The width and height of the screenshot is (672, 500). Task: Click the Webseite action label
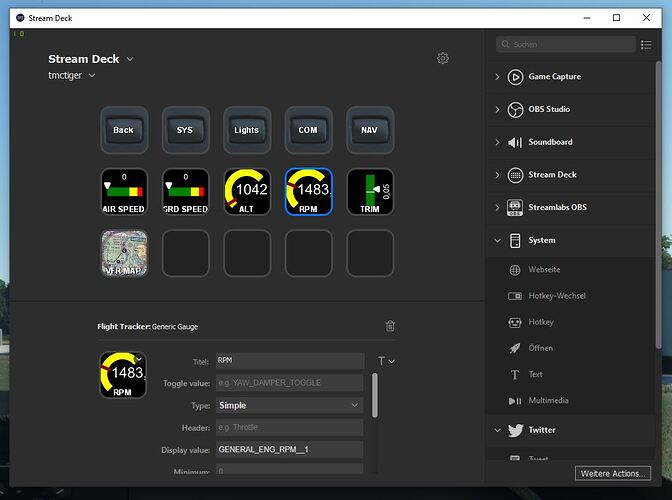[x=544, y=269]
